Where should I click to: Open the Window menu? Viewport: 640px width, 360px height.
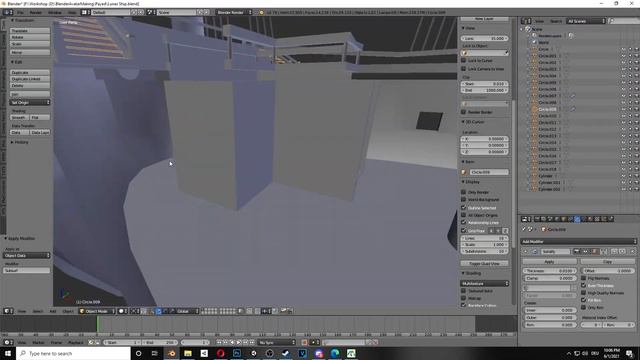(x=55, y=12)
